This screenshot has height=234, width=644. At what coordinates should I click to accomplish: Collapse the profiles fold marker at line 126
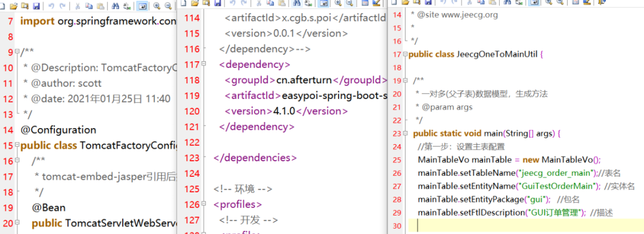203,204
